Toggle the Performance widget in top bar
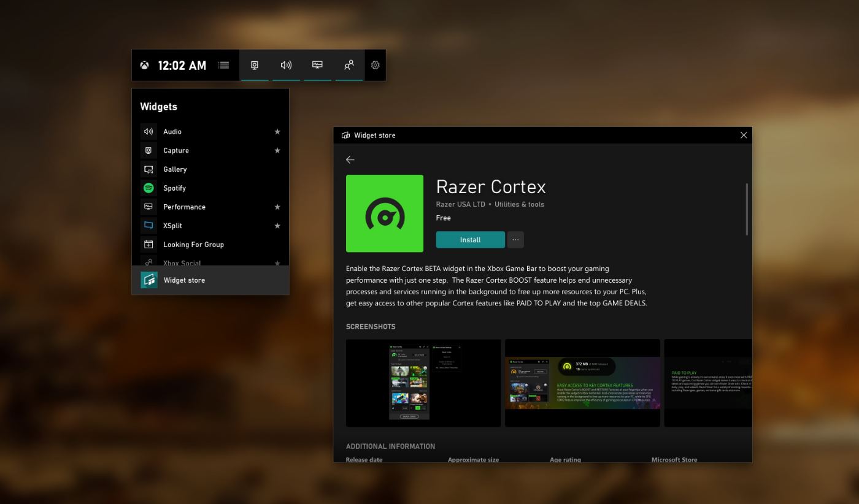 [317, 65]
